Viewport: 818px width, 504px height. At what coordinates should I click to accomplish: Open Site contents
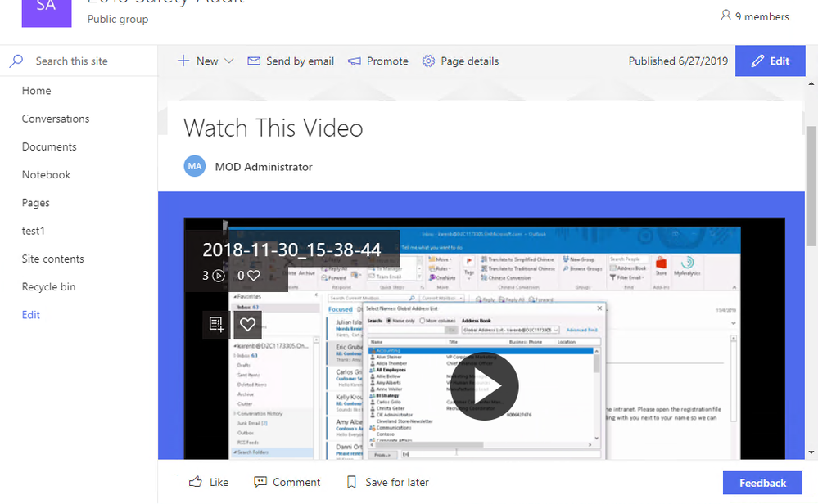click(52, 259)
